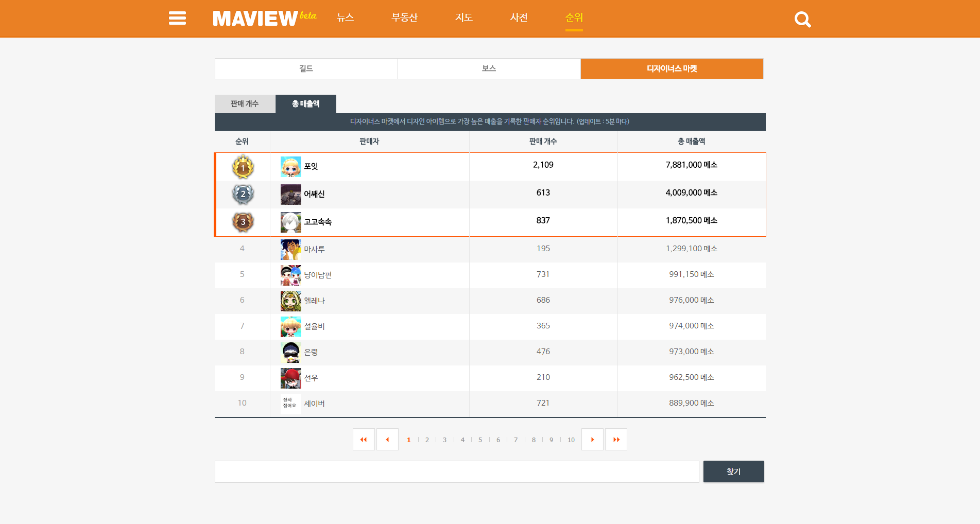Click the MAVIEW beta logo
Viewport: 980px width, 524px height.
pyautogui.click(x=264, y=18)
